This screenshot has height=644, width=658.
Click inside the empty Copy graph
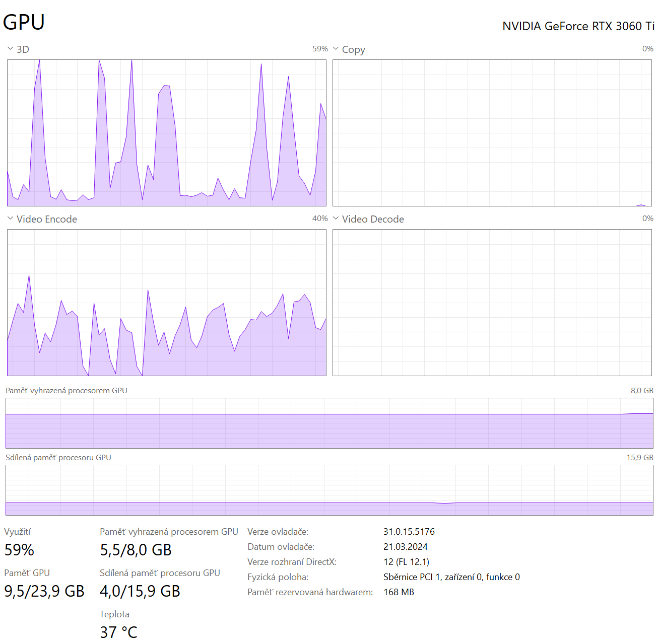(x=492, y=133)
